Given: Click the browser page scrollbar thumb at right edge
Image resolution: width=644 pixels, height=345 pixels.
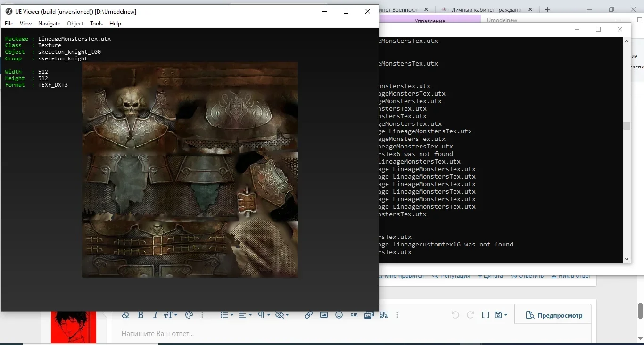Looking at the screenshot, I should 640,311.
